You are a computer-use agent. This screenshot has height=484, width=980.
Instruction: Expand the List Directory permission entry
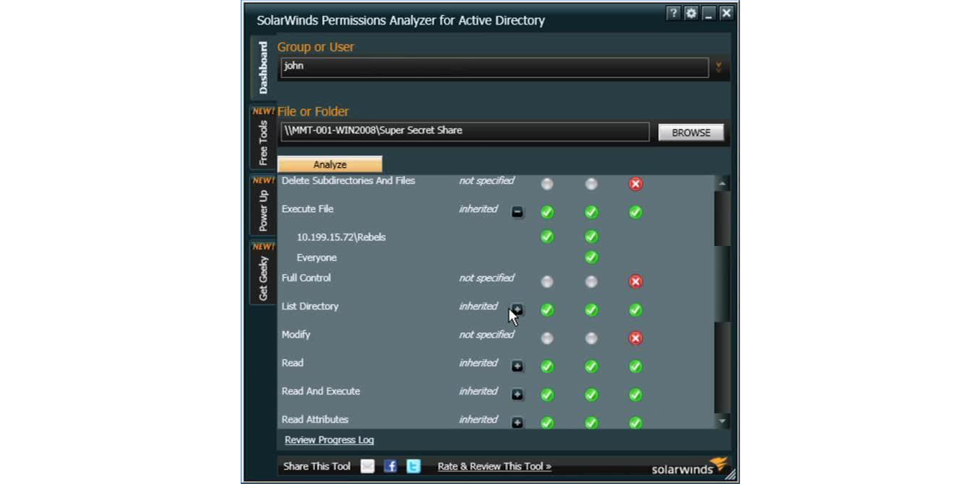519,310
